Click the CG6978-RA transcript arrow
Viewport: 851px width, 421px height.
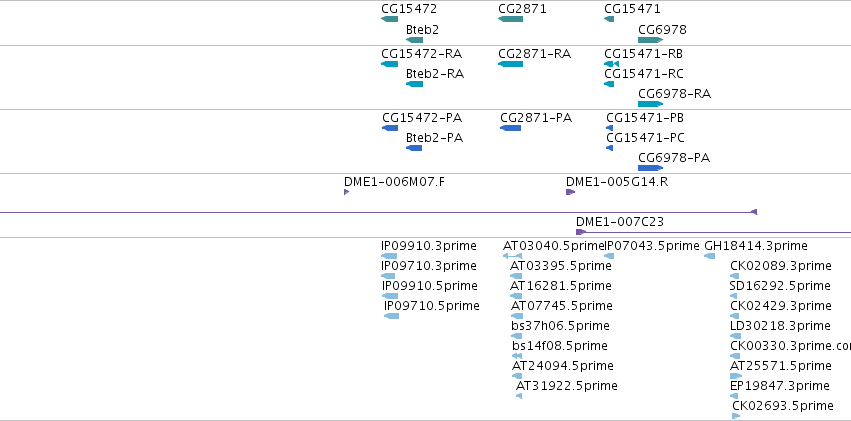650,104
